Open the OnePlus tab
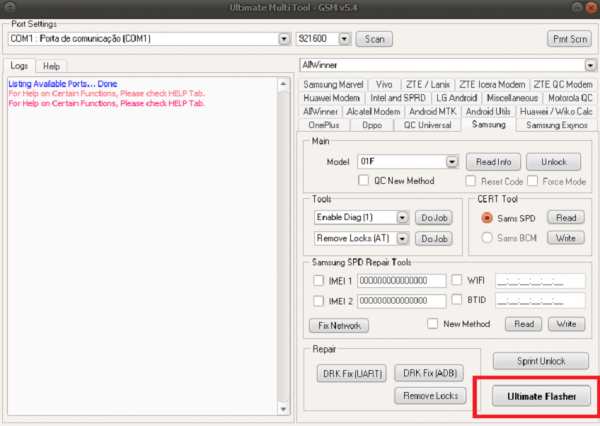 point(324,126)
